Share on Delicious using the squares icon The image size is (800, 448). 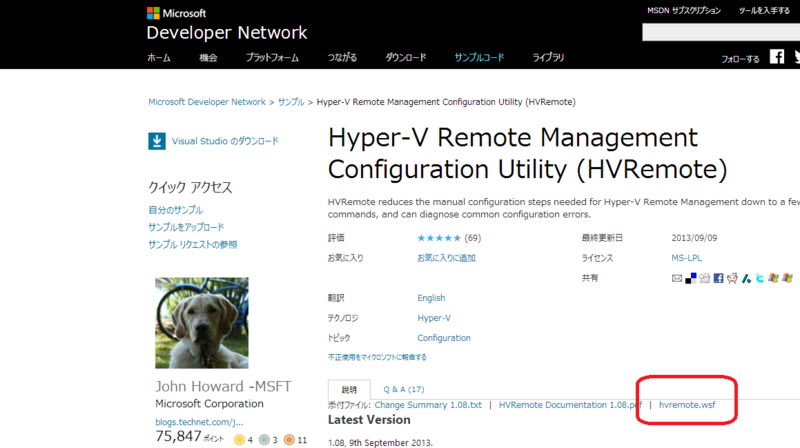pos(690,278)
